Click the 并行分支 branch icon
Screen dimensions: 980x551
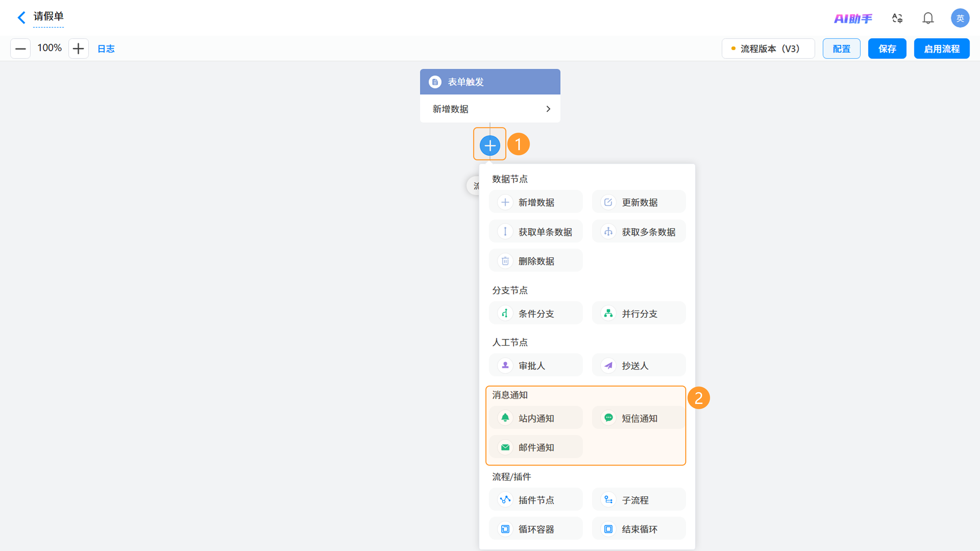608,313
